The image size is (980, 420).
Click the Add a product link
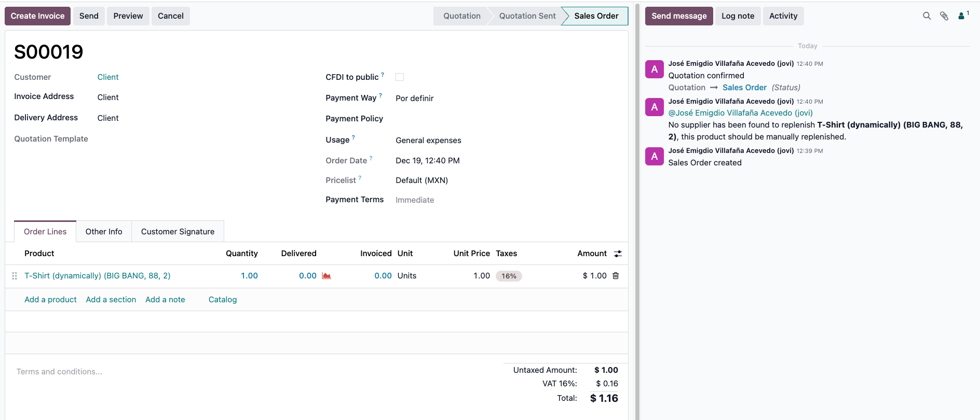[x=50, y=300]
